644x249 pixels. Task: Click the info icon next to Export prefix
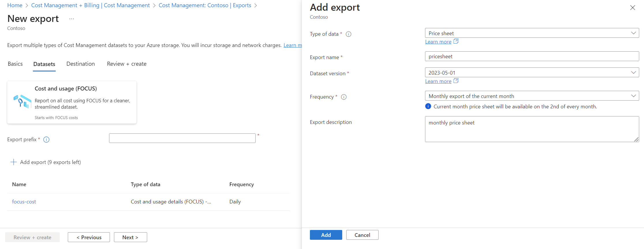pyautogui.click(x=46, y=139)
